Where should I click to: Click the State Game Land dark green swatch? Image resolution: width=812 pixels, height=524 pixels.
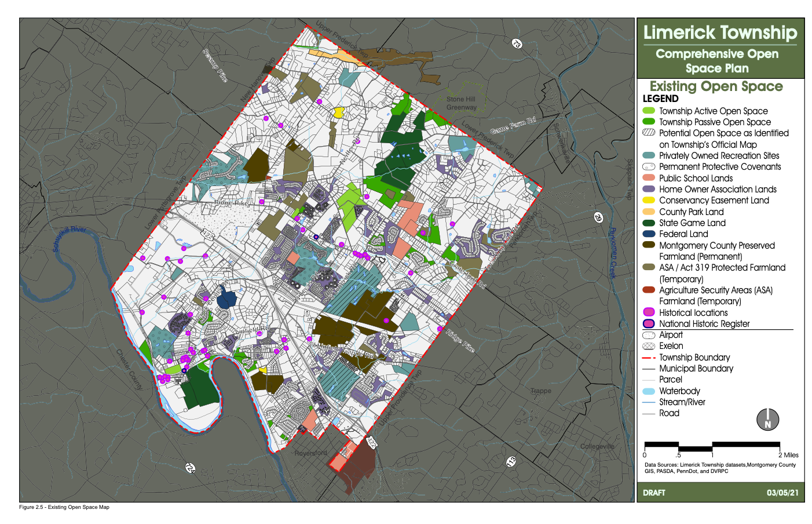[x=649, y=223]
